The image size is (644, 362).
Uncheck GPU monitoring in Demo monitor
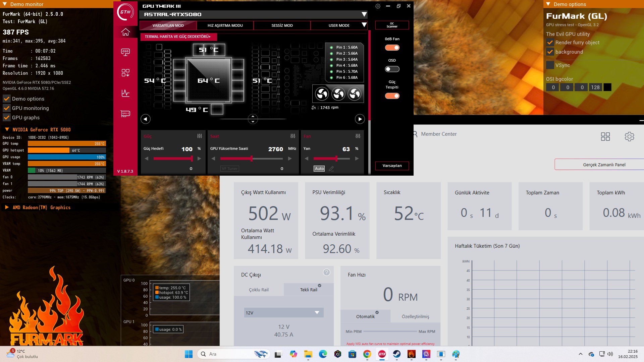(7, 108)
